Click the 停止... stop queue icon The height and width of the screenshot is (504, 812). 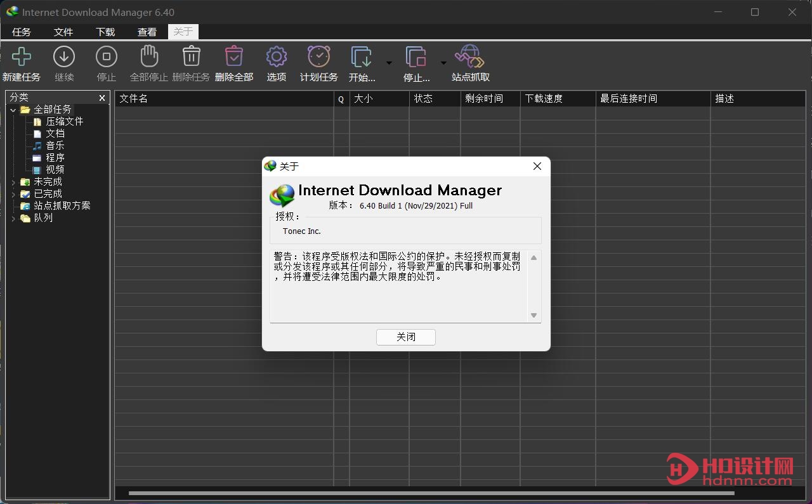click(416, 56)
